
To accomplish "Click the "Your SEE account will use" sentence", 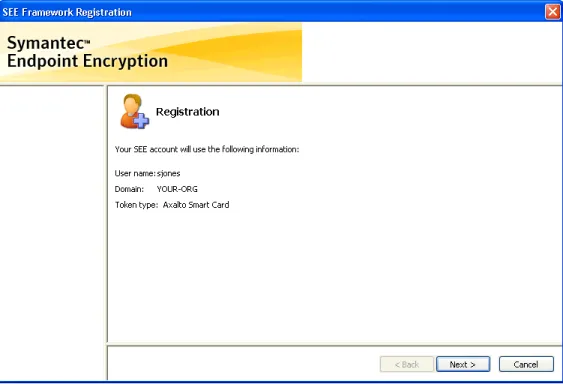I will 207,149.
